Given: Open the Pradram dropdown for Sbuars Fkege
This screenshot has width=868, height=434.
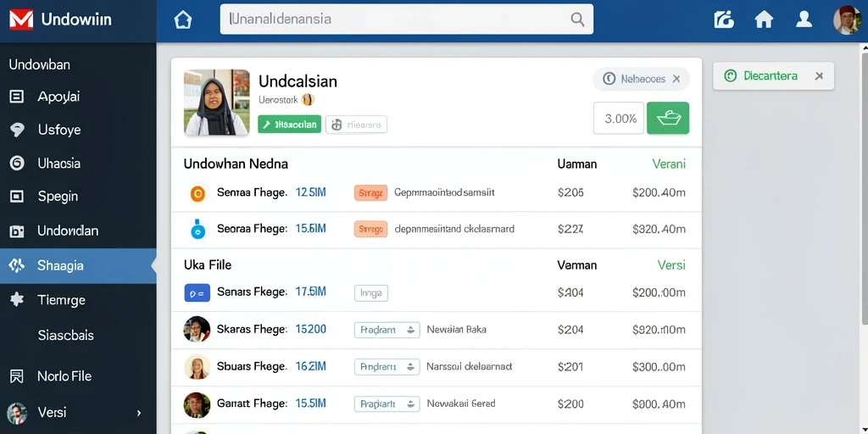Looking at the screenshot, I should point(387,366).
